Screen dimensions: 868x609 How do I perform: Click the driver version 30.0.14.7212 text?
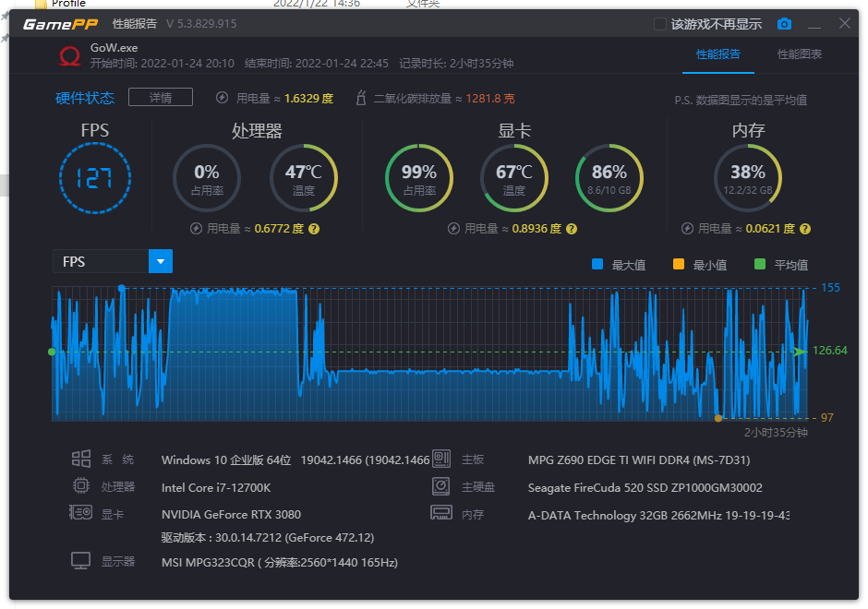(x=268, y=538)
